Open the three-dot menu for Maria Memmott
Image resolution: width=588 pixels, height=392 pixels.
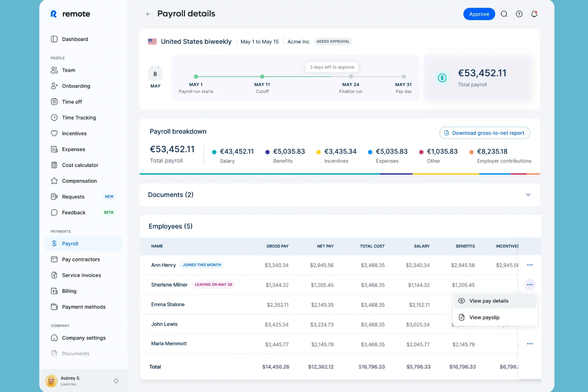[x=530, y=344]
